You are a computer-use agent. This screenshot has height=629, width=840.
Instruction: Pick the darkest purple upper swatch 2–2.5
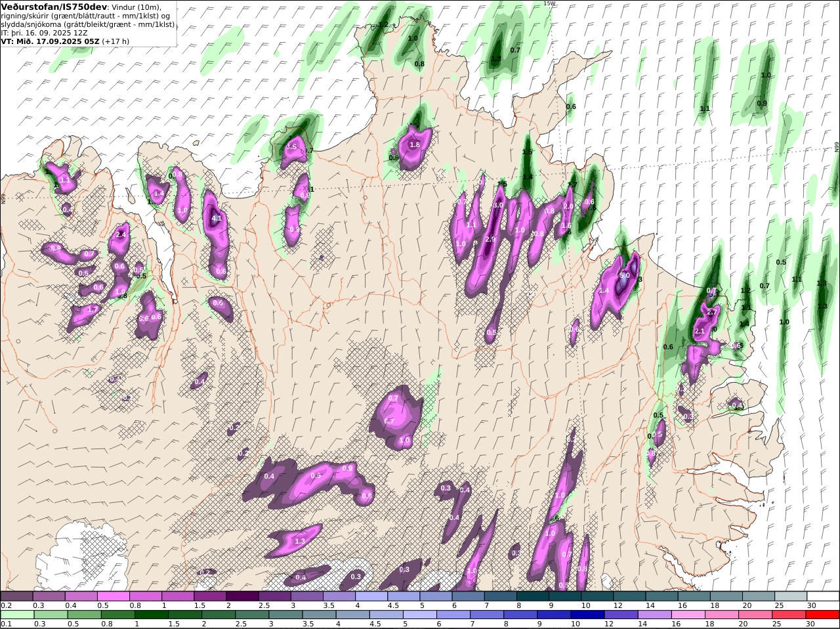click(x=243, y=596)
